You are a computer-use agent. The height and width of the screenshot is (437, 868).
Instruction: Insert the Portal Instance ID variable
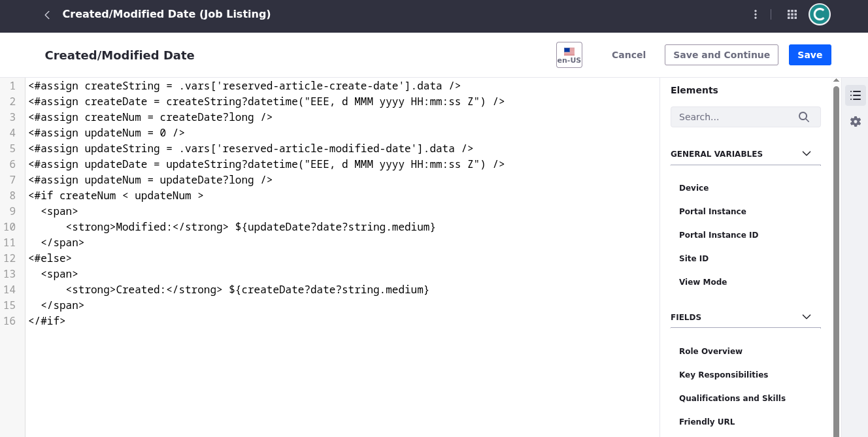point(718,235)
